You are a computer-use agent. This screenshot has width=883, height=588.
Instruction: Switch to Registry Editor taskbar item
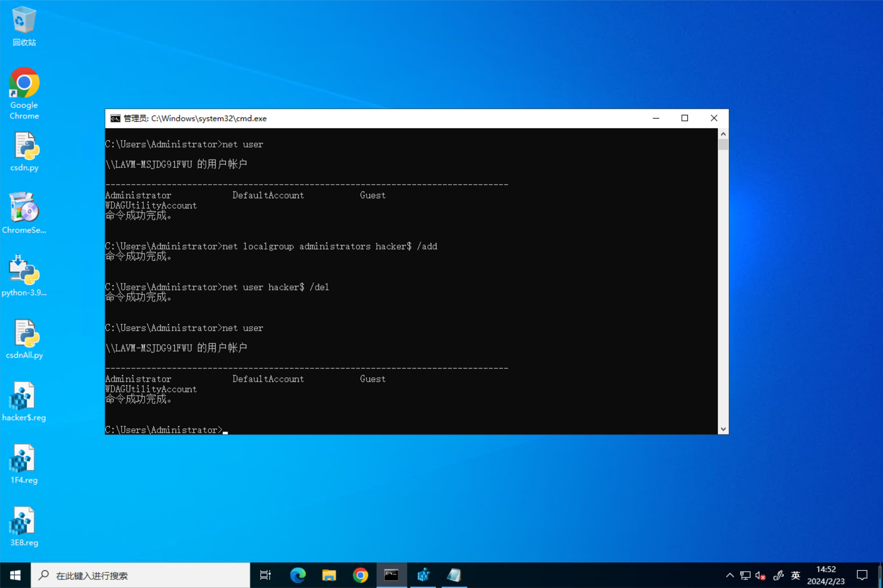point(423,575)
